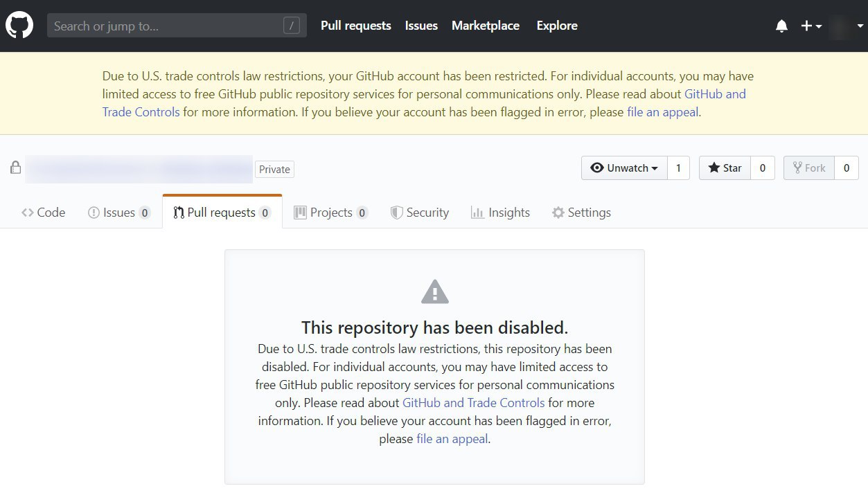Switch to the Settings tab

[581, 213]
